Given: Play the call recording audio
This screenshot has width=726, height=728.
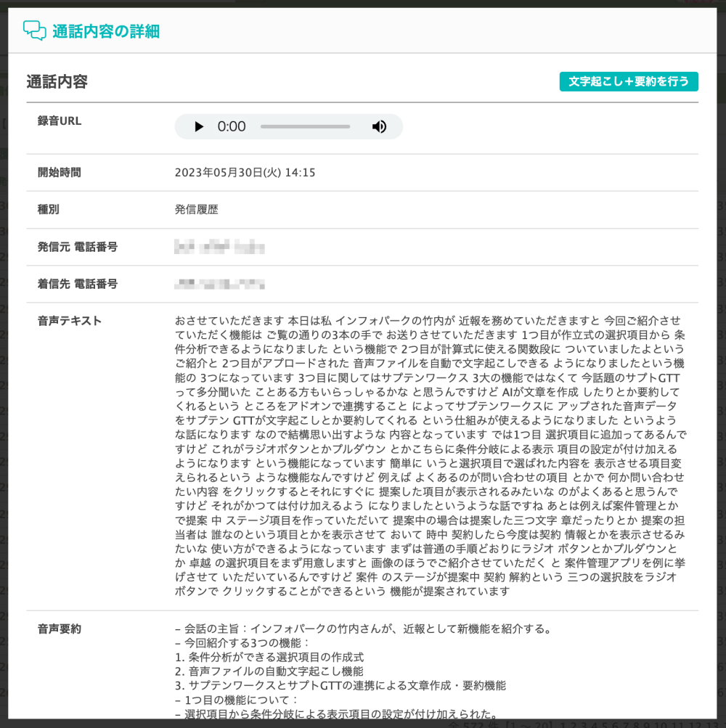Looking at the screenshot, I should tap(199, 127).
